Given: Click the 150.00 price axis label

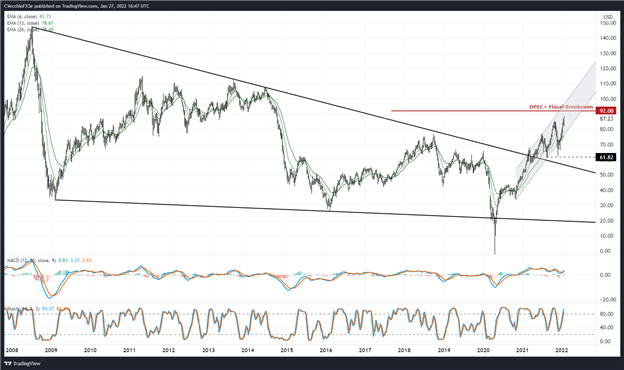Looking at the screenshot, I should (x=608, y=23).
